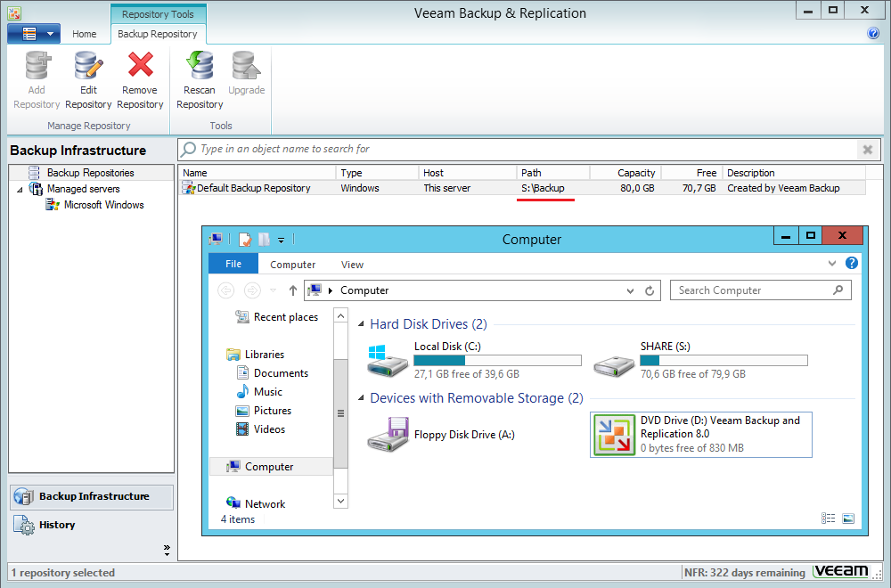Clear the Veeam search with X button
This screenshot has height=588, width=891.
point(867,150)
